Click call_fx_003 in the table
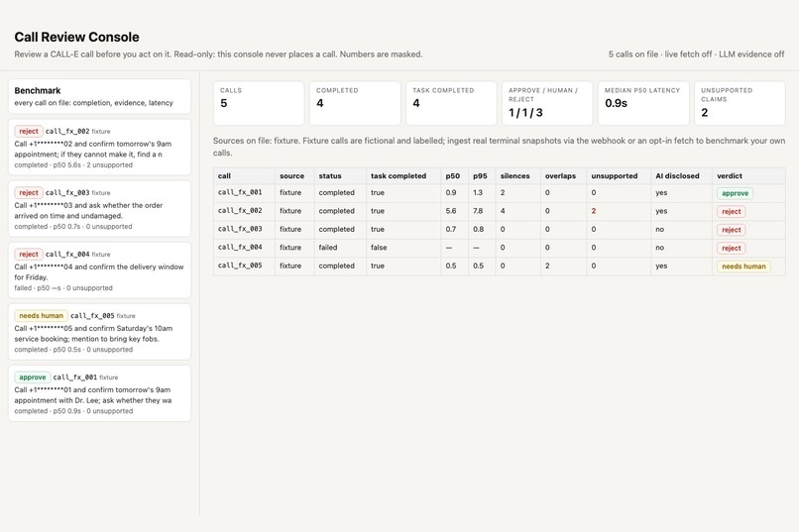 [x=240, y=229]
